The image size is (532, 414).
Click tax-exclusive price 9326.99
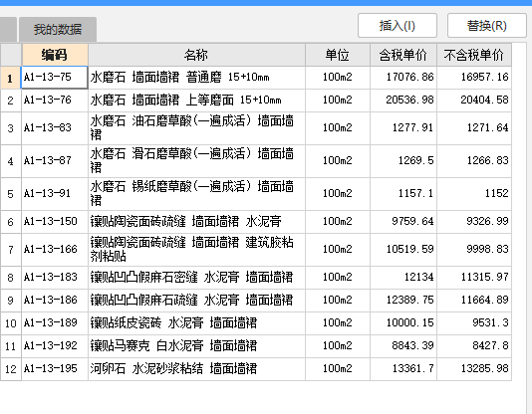474,222
